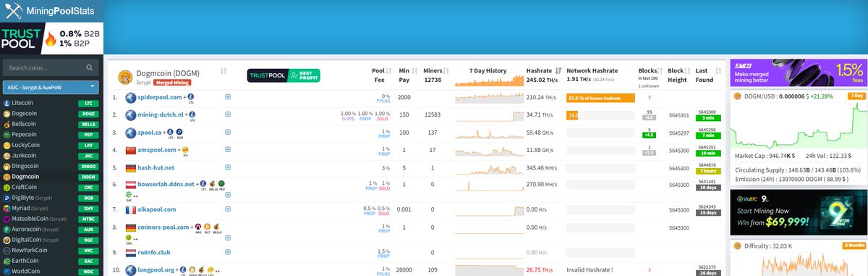This screenshot has height=276, width=868.
Task: Switch the DOGM/USD price chart with the 7 Day badge
Action: (x=856, y=96)
